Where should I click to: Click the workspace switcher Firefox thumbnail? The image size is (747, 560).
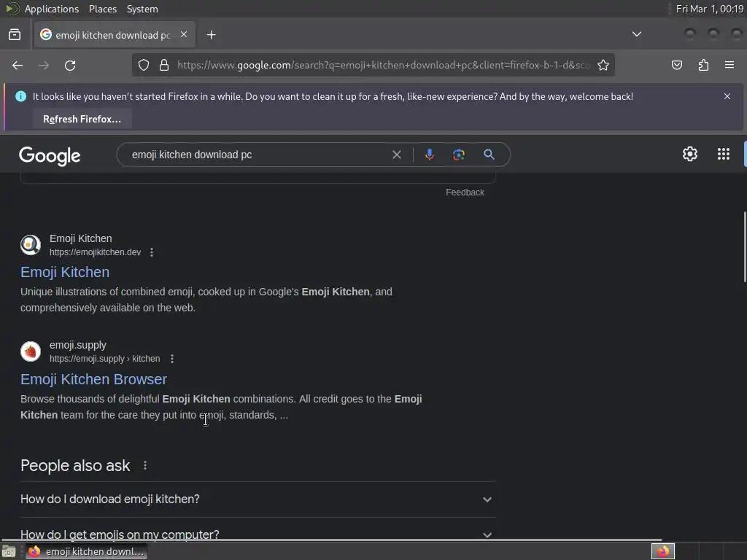(x=662, y=551)
